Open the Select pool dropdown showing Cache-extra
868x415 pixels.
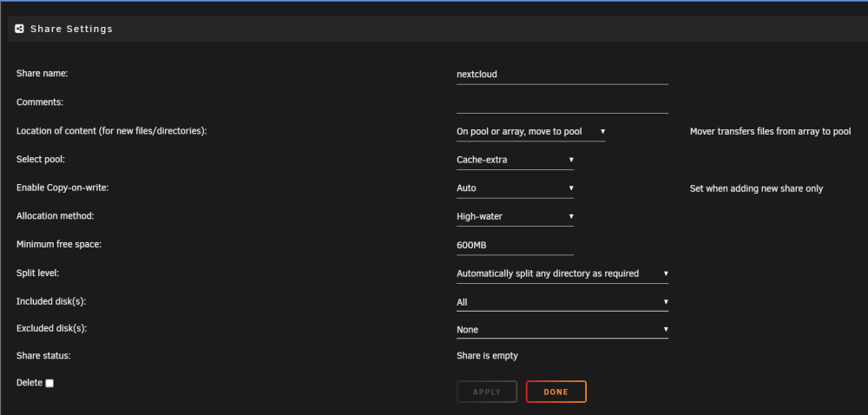[515, 160]
